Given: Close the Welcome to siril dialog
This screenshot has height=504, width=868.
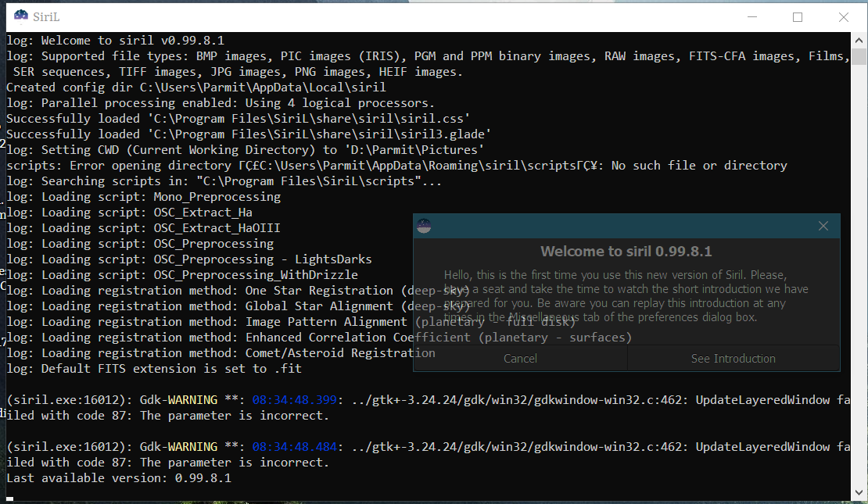Looking at the screenshot, I should [823, 226].
